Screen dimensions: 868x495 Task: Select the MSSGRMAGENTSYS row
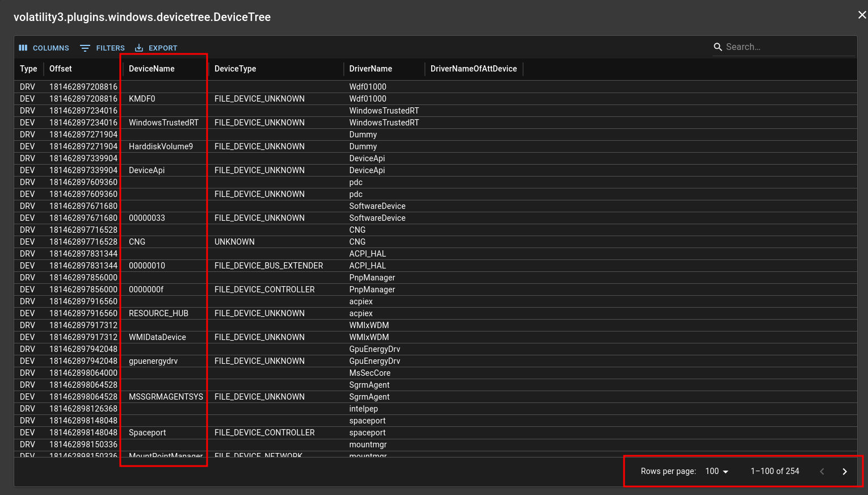(x=166, y=397)
